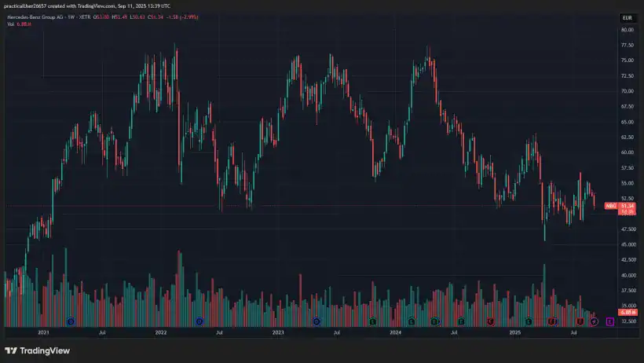Screen dimensions: 644x363
Task: Open the TradingView.com link in header text
Action: (x=98, y=5)
